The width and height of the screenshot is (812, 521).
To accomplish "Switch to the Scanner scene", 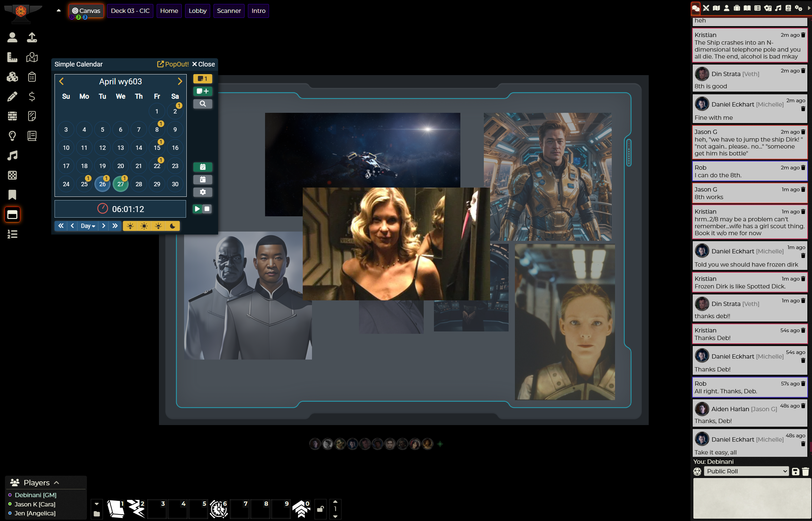I will pos(229,11).
